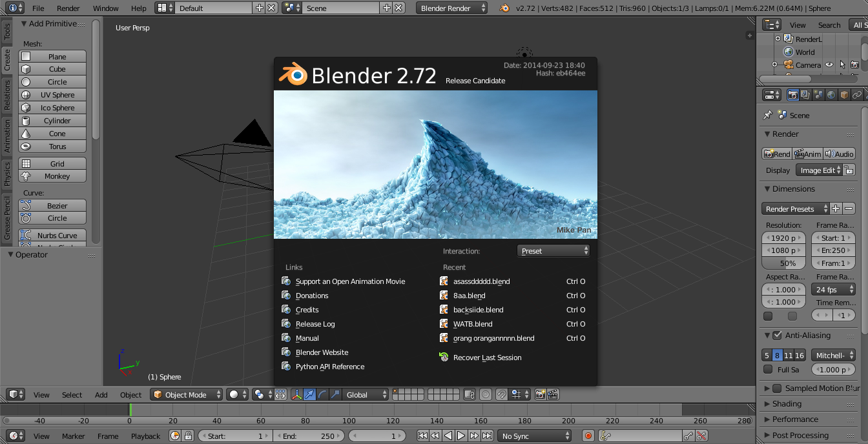Enable the Full Sample checkbox
This screenshot has height=444, width=868.
[768, 370]
